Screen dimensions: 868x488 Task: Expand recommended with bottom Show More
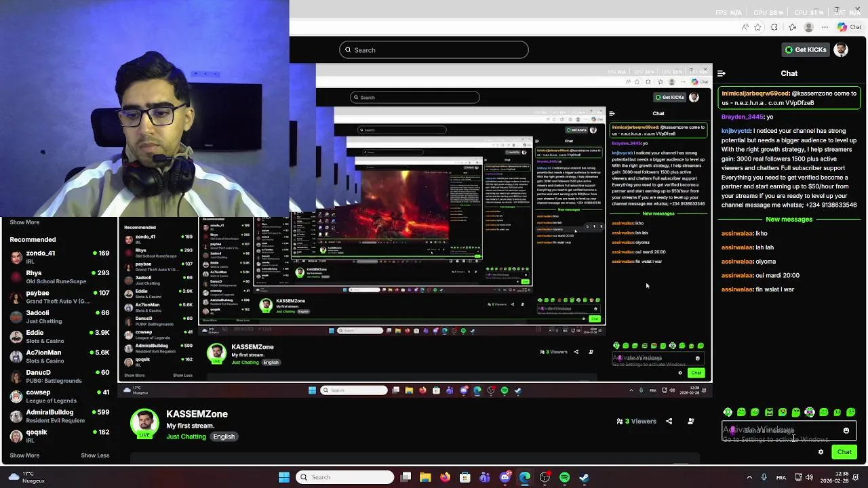[x=24, y=455]
